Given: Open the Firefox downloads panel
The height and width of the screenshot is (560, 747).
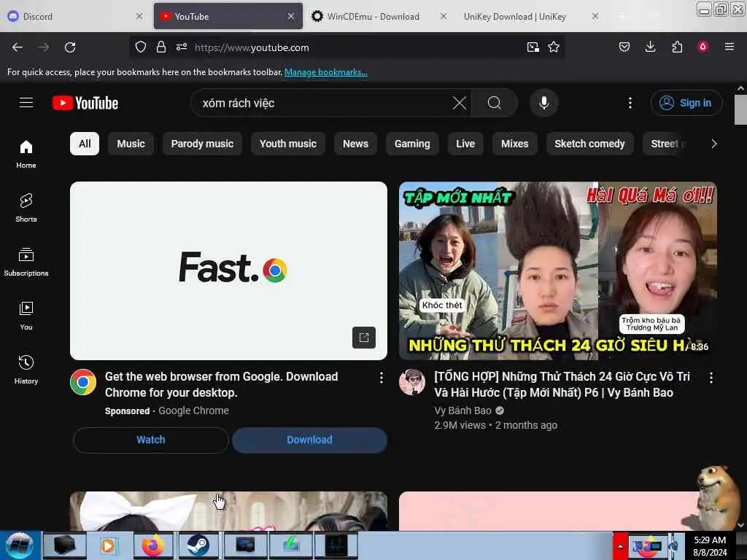Looking at the screenshot, I should coord(650,47).
